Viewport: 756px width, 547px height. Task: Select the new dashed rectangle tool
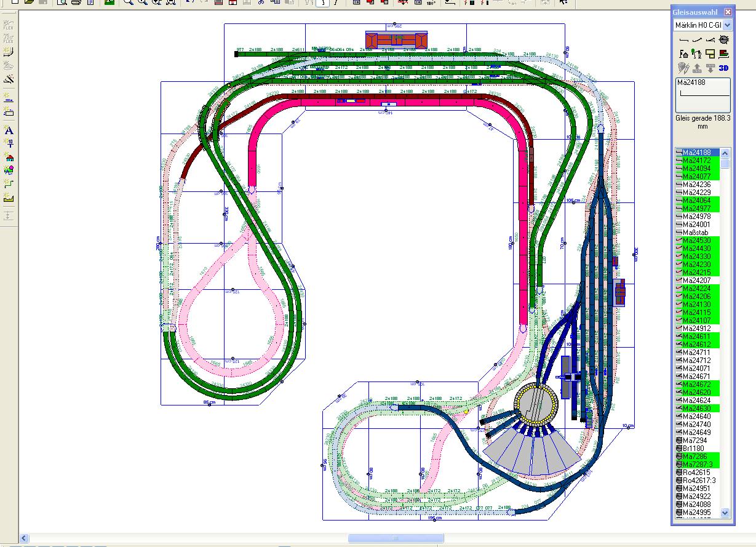[x=9, y=111]
